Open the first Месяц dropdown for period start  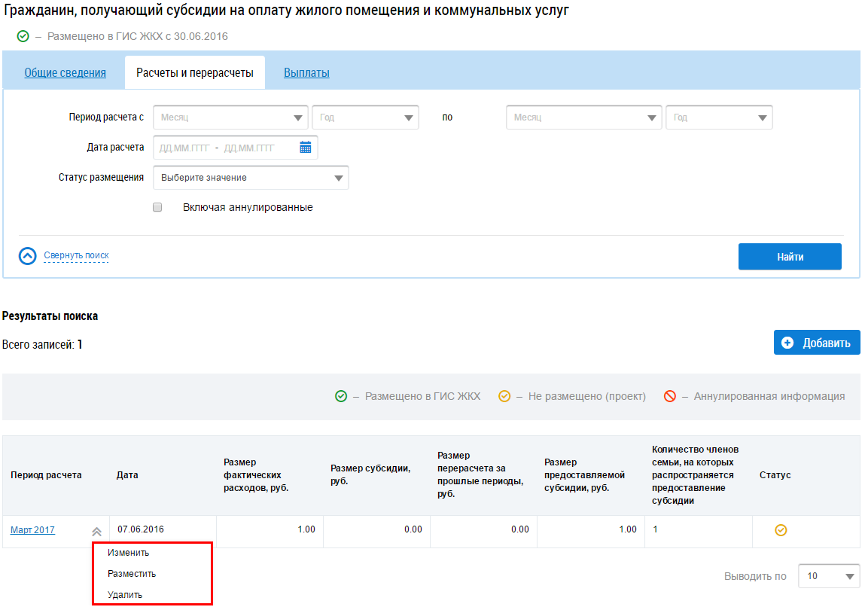tap(230, 117)
